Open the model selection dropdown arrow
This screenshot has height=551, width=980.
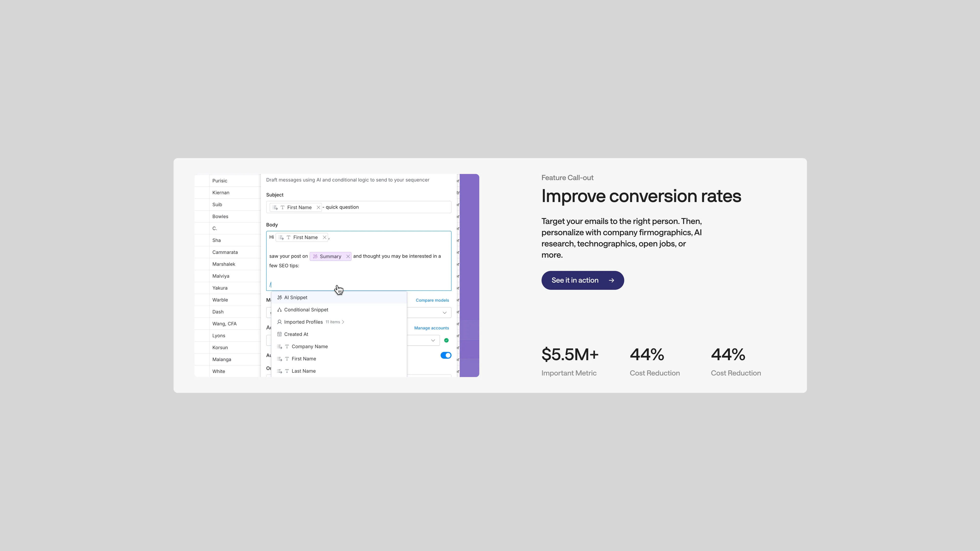click(444, 312)
